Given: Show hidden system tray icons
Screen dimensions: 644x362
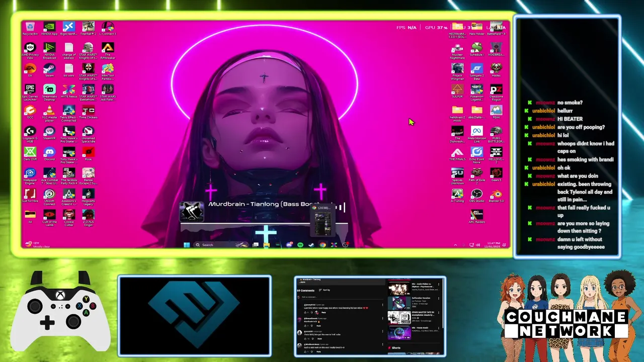Looking at the screenshot, I should click(x=455, y=245).
